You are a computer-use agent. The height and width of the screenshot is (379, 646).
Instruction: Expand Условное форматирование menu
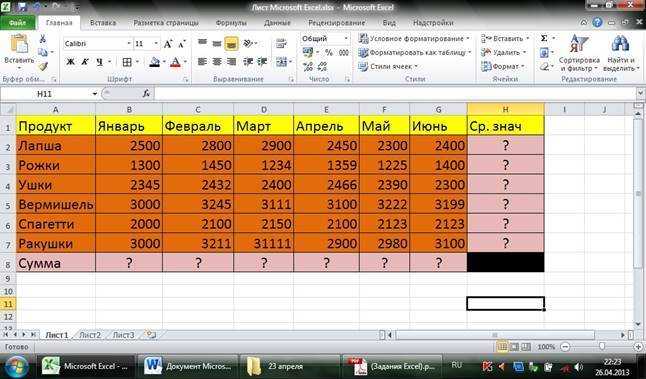coord(414,39)
